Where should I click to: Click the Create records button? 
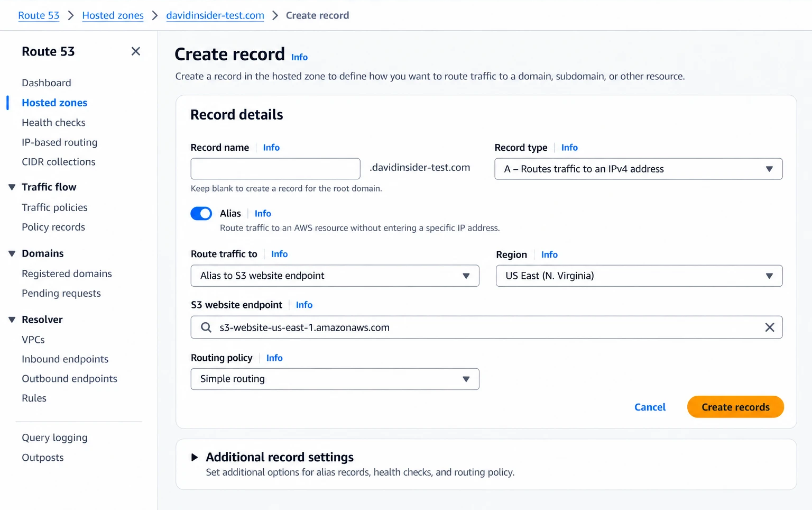(x=735, y=407)
